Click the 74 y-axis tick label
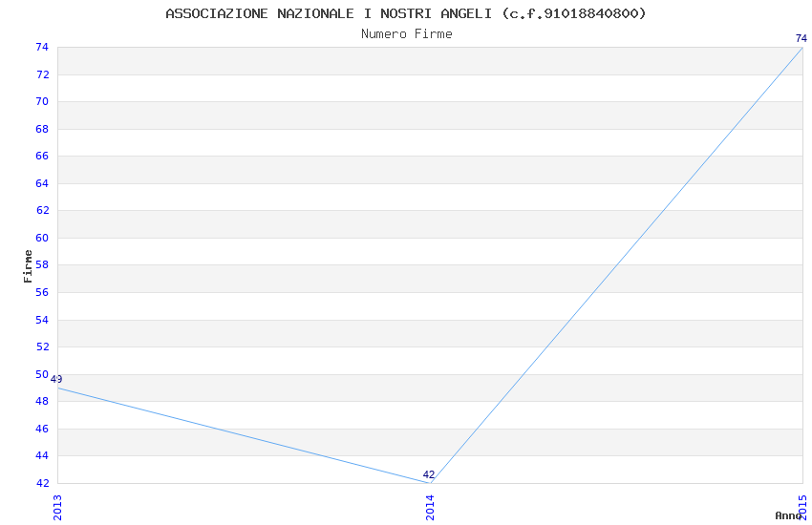The image size is (812, 525). 42,47
